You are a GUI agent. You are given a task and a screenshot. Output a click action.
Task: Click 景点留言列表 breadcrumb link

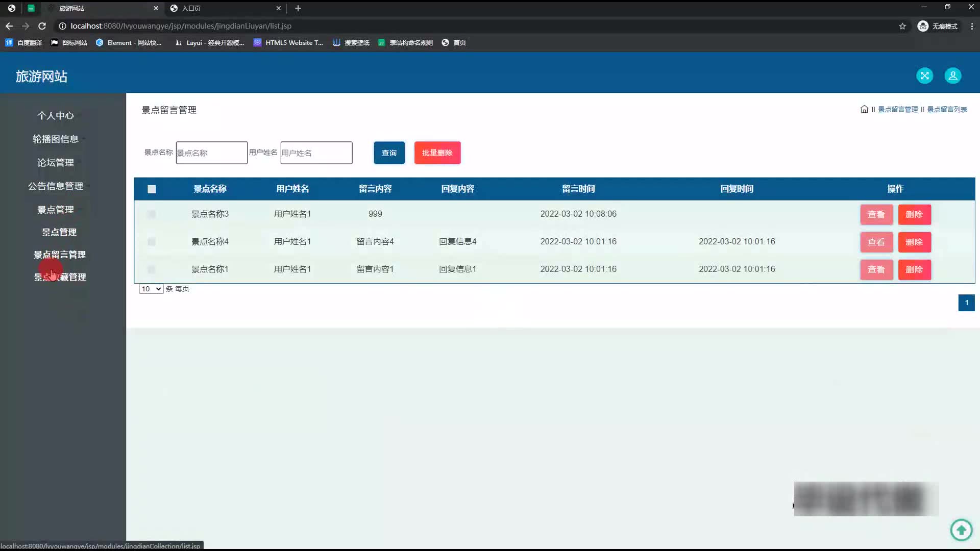tap(947, 109)
